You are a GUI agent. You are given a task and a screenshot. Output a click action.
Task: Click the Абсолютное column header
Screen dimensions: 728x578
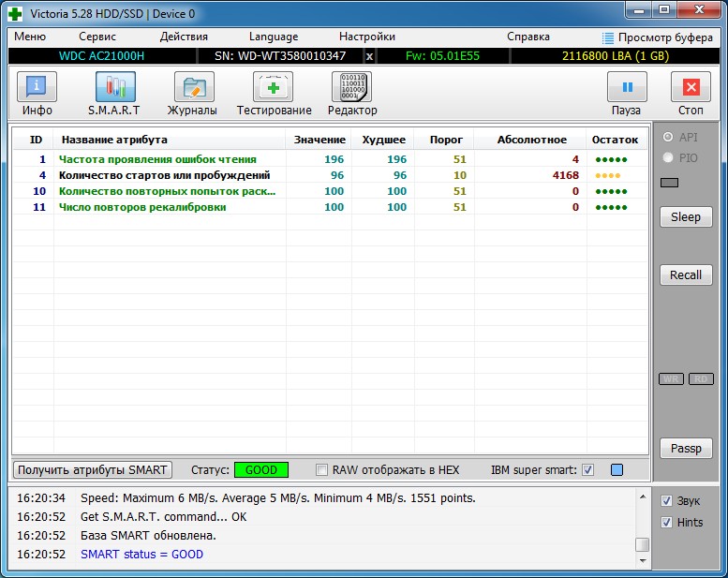point(531,140)
